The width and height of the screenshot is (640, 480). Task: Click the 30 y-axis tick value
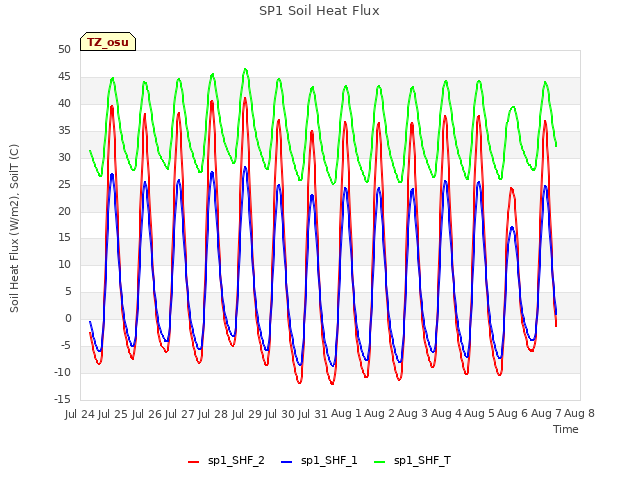pyautogui.click(x=64, y=158)
